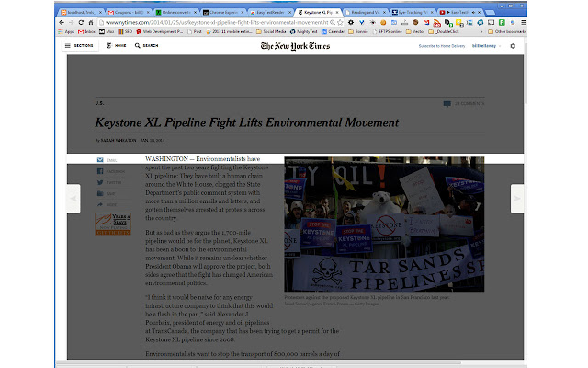
Task: Open the Other bookmarks folder
Action: click(x=507, y=32)
